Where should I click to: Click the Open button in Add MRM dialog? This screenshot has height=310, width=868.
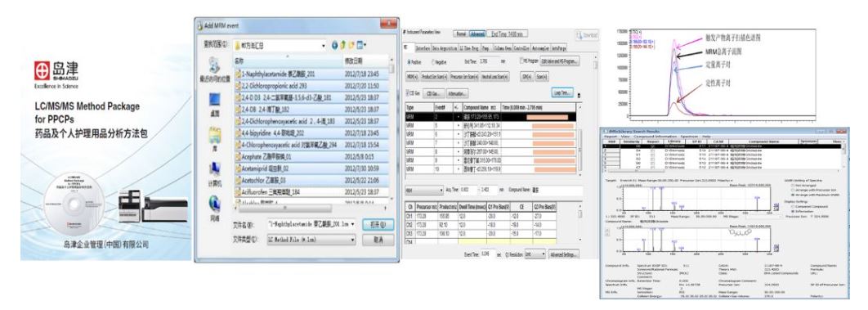coord(378,224)
